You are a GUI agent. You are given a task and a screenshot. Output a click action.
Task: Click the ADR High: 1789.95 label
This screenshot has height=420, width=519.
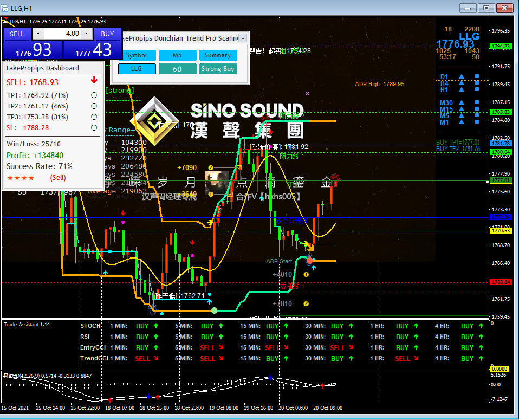(x=379, y=84)
